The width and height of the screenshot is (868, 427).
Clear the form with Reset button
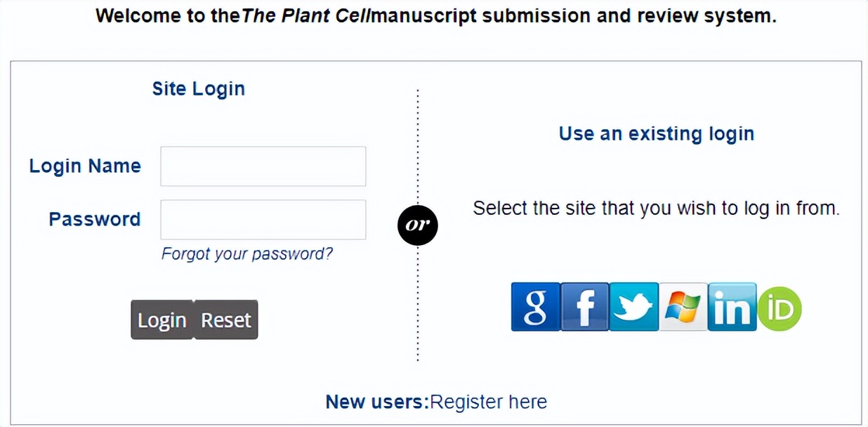click(x=226, y=320)
